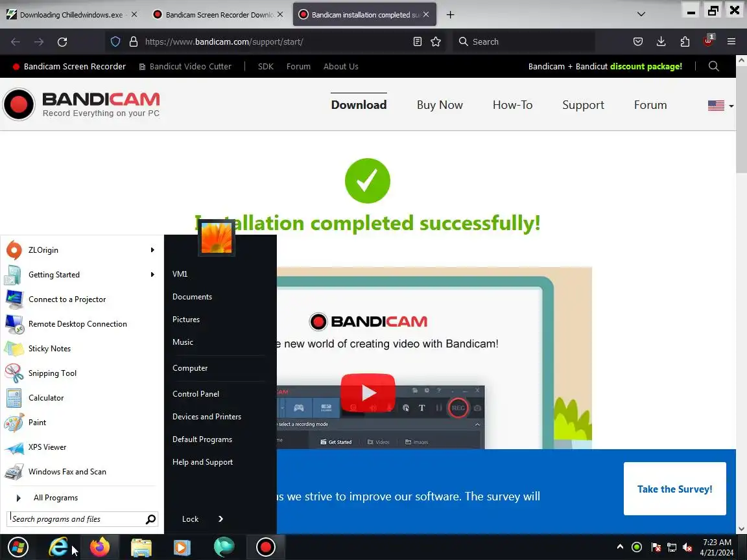Open the Download nav item
The image size is (747, 560).
[x=359, y=105]
